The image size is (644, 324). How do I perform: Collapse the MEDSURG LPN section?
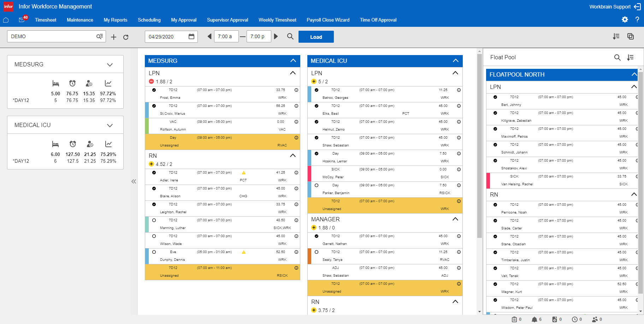click(293, 73)
